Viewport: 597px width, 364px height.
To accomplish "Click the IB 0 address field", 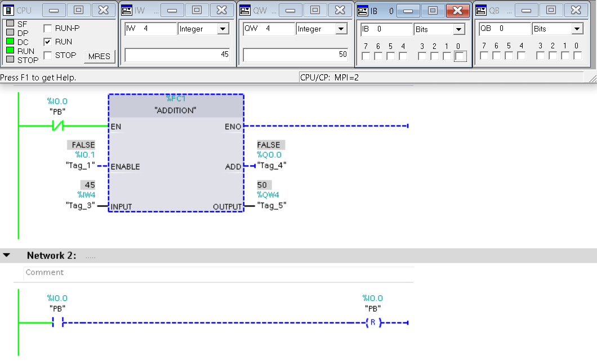I will pyautogui.click(x=387, y=29).
